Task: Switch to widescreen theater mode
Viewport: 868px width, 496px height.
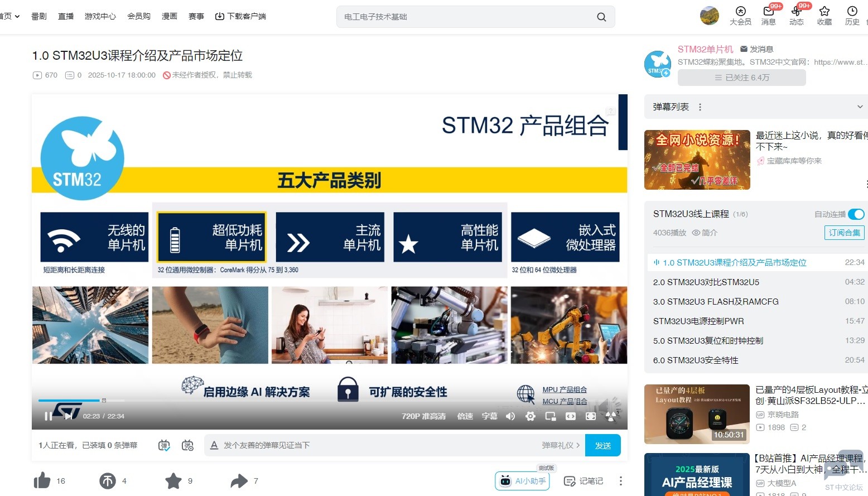Action: tap(571, 416)
